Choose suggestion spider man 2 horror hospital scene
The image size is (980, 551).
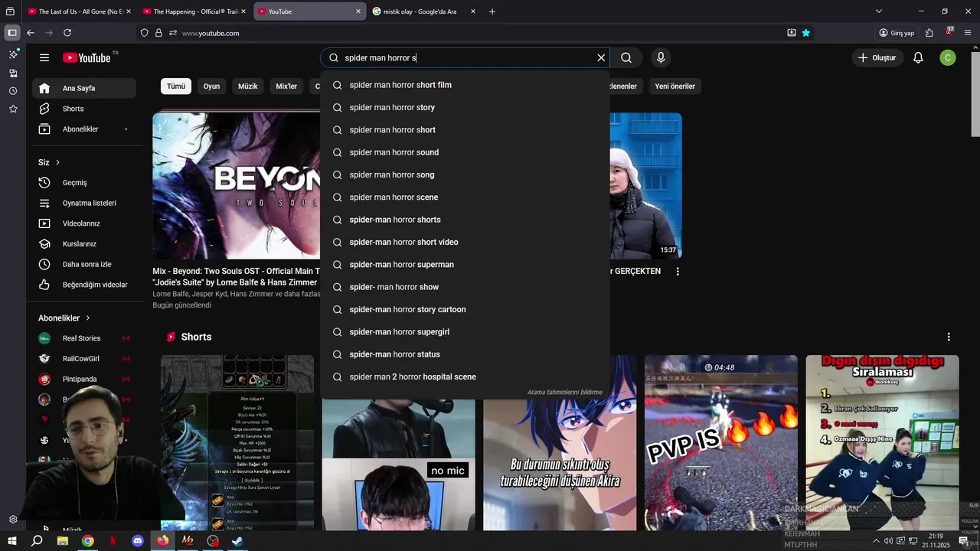465,377
